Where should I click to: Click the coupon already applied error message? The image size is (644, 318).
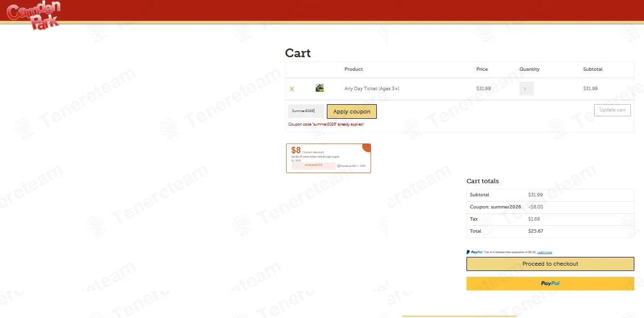point(326,125)
